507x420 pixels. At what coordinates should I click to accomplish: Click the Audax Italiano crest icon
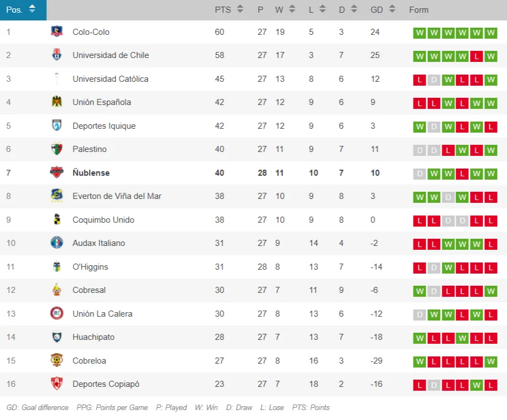pos(56,243)
